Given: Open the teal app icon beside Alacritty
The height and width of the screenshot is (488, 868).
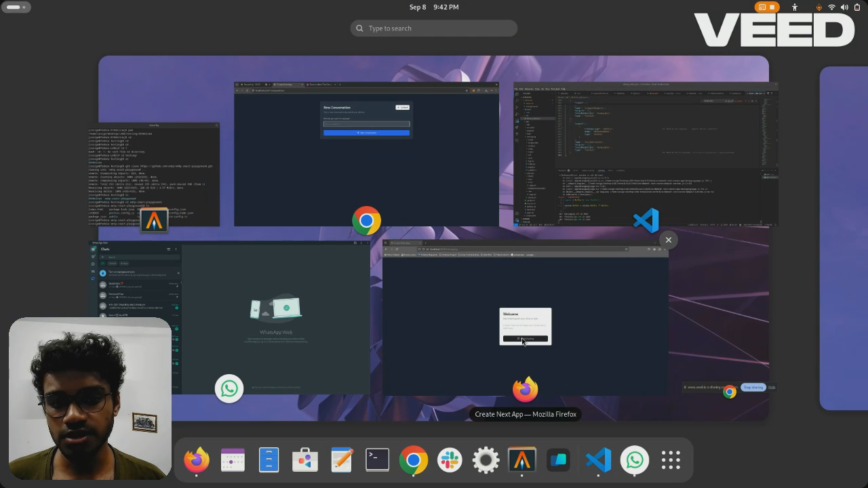Looking at the screenshot, I should coord(558,460).
